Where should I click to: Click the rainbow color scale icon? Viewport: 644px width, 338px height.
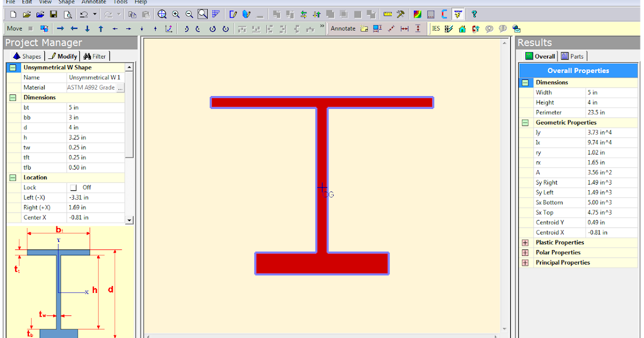[418, 14]
